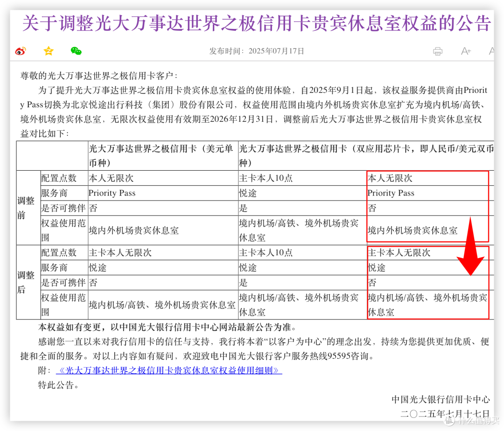Click the 尊敬的光大万事达世界之极信用卡客户 greeting line
This screenshot has width=504, height=431.
99,76
